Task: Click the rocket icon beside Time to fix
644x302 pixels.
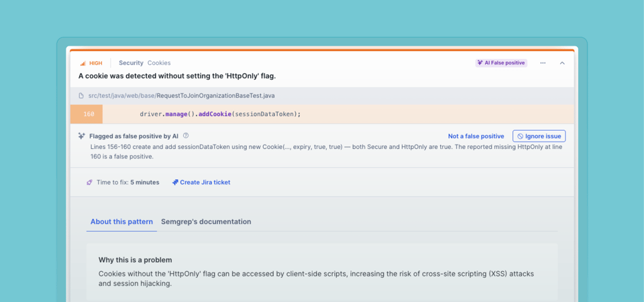Action: click(90, 183)
